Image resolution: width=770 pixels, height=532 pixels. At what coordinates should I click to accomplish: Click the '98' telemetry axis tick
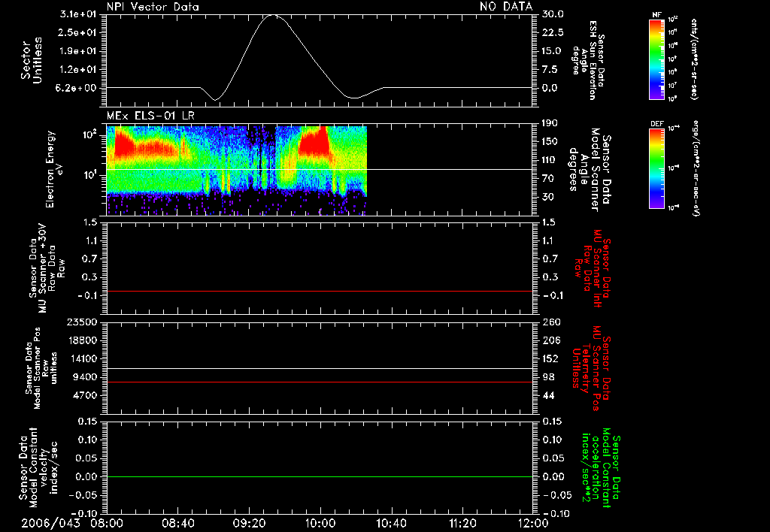click(548, 377)
